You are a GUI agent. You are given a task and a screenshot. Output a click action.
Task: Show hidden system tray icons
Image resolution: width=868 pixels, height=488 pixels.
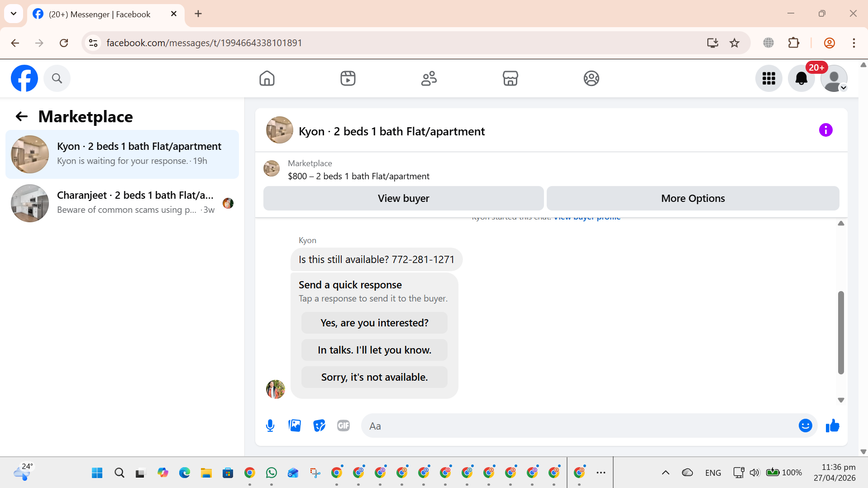665,473
